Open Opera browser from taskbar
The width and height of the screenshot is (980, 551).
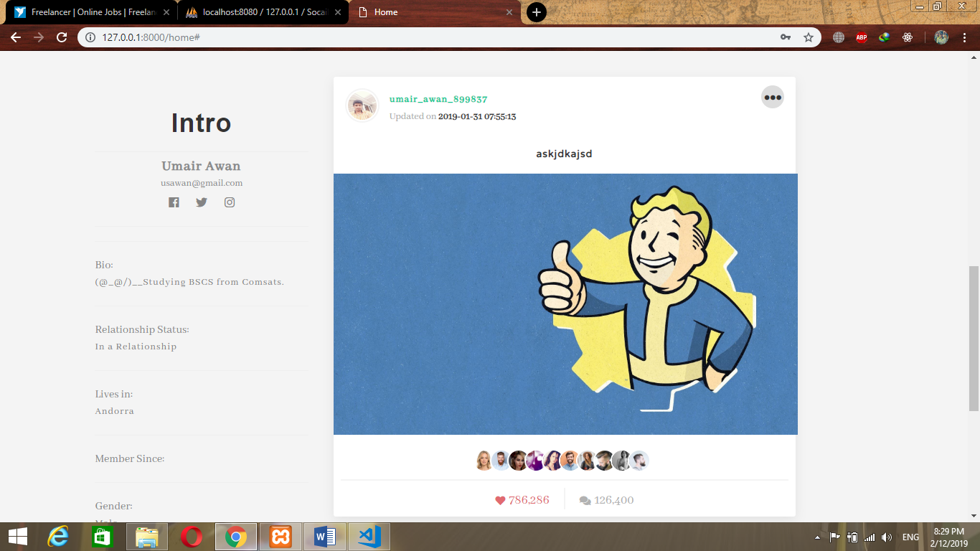coord(192,536)
